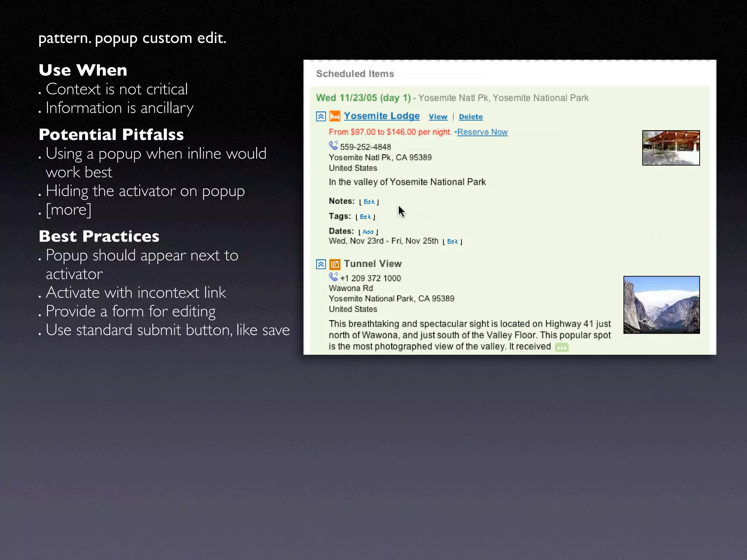The width and height of the screenshot is (747, 560).
Task: Open the Tunnel View valley thumbnail
Action: [661, 304]
